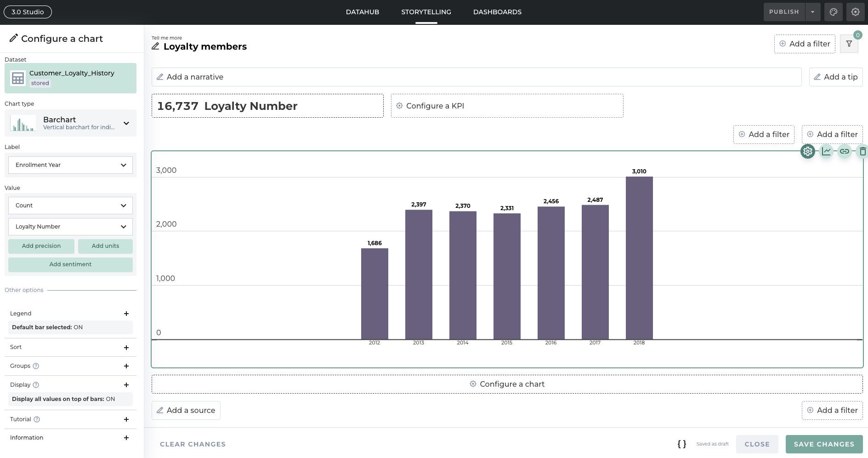This screenshot has width=868, height=458.
Task: Open the settings gear in the top bar
Action: coord(855,11)
